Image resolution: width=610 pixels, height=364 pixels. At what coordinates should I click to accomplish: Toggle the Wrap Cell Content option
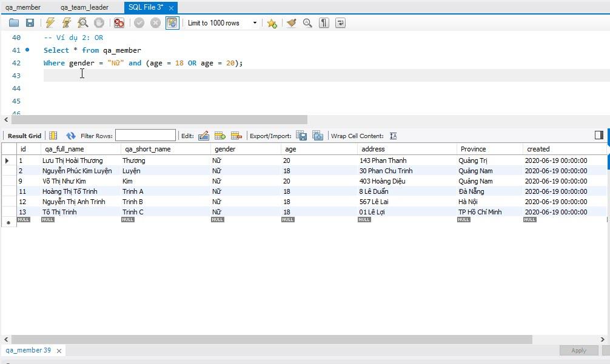coord(393,136)
